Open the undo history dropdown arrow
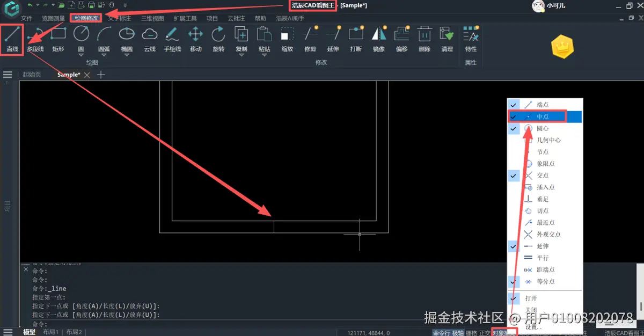The height and width of the screenshot is (336, 644). click(38, 5)
